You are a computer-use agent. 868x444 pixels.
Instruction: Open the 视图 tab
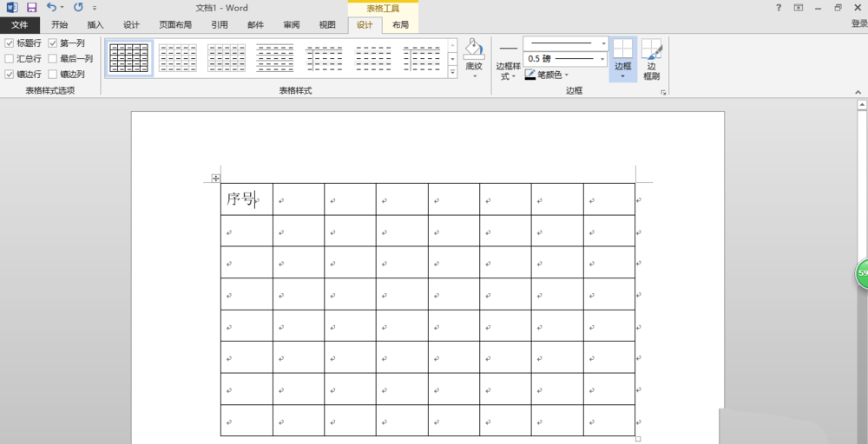click(x=327, y=25)
